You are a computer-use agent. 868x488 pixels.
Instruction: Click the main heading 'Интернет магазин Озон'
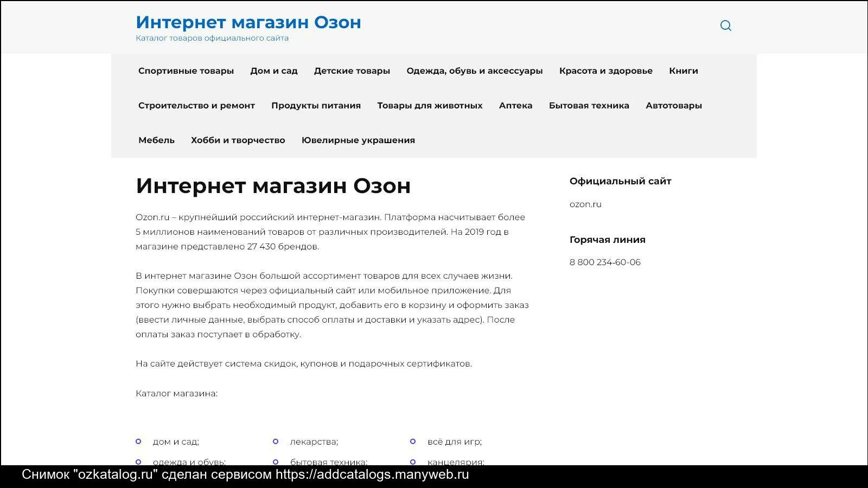273,186
